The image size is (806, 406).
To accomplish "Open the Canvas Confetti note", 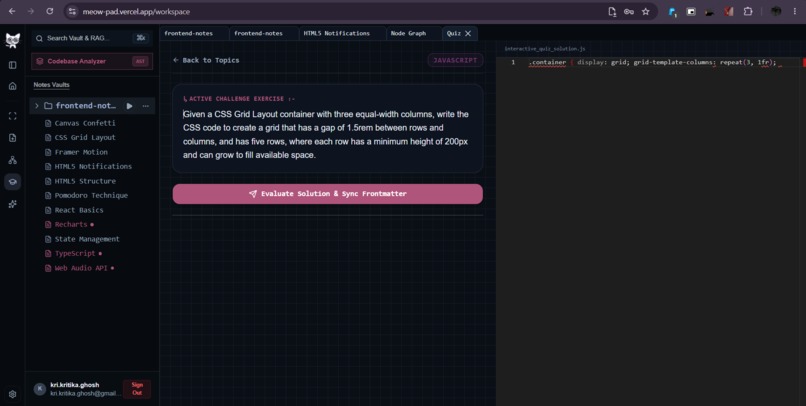I will point(85,123).
